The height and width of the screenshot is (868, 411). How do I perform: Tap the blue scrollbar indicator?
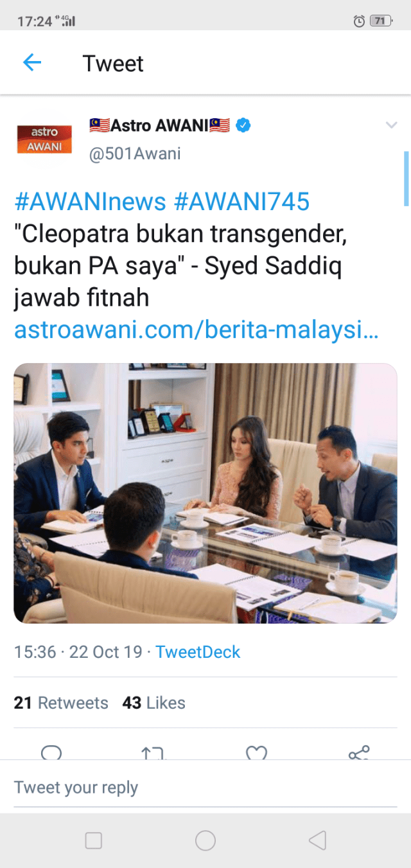(x=406, y=178)
